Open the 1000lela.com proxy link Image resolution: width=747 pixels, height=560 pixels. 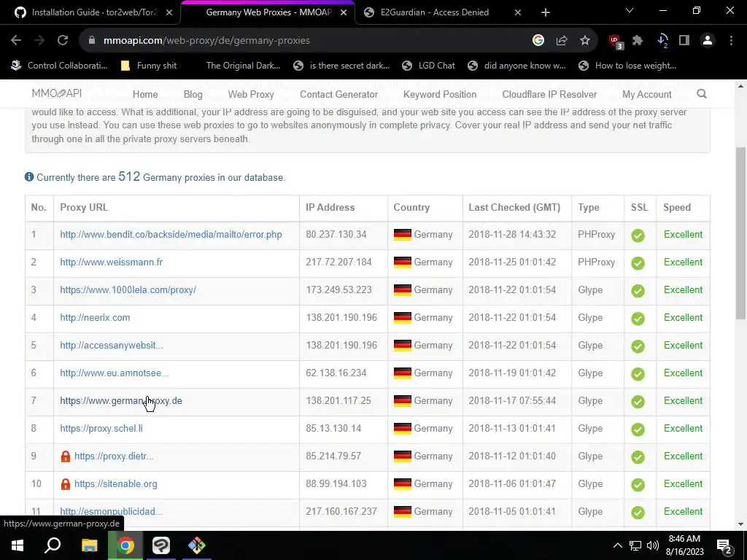pyautogui.click(x=128, y=289)
